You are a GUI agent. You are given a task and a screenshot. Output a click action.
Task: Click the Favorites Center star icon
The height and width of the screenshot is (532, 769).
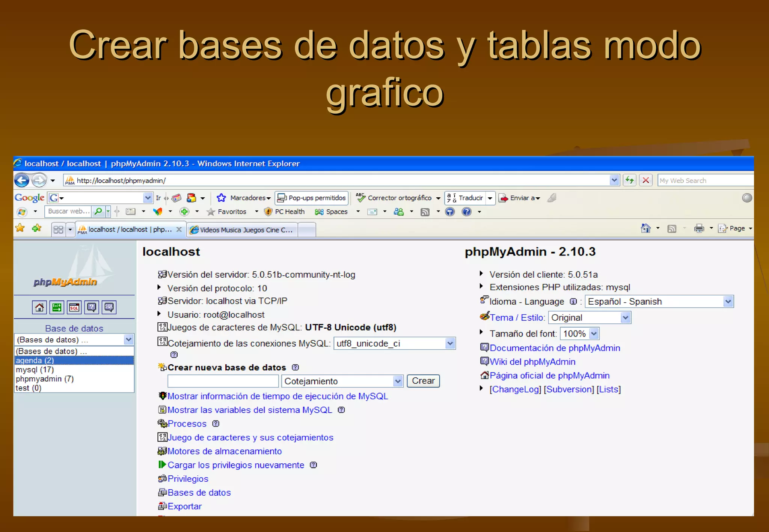click(x=20, y=228)
